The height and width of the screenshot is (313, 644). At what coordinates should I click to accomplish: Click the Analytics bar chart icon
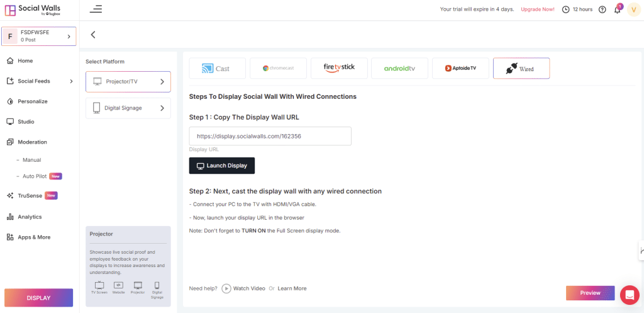pos(10,217)
